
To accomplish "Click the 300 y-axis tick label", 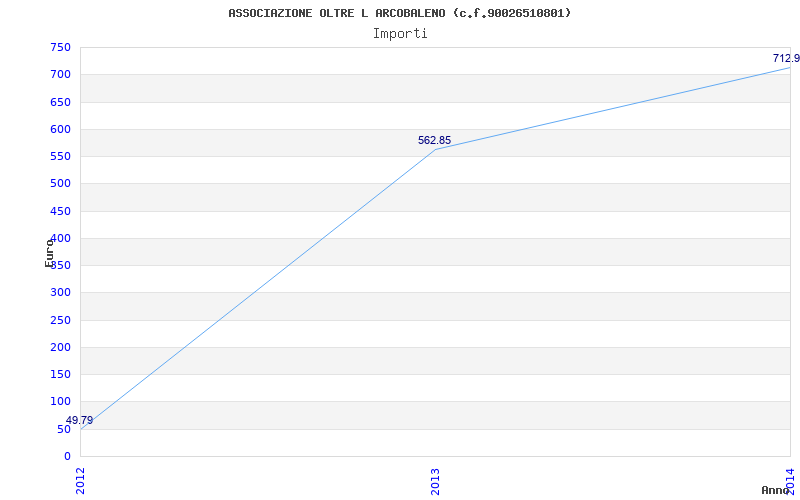I will [x=60, y=293].
